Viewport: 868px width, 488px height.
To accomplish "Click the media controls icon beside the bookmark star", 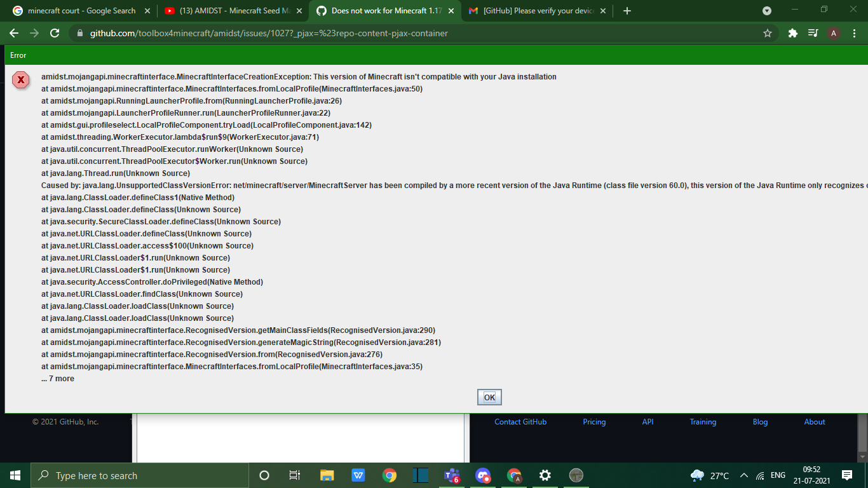I will tap(813, 33).
